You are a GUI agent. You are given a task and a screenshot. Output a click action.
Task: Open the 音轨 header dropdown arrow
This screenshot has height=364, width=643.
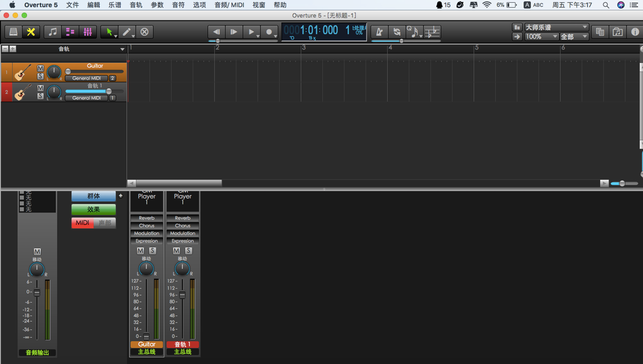(122, 49)
